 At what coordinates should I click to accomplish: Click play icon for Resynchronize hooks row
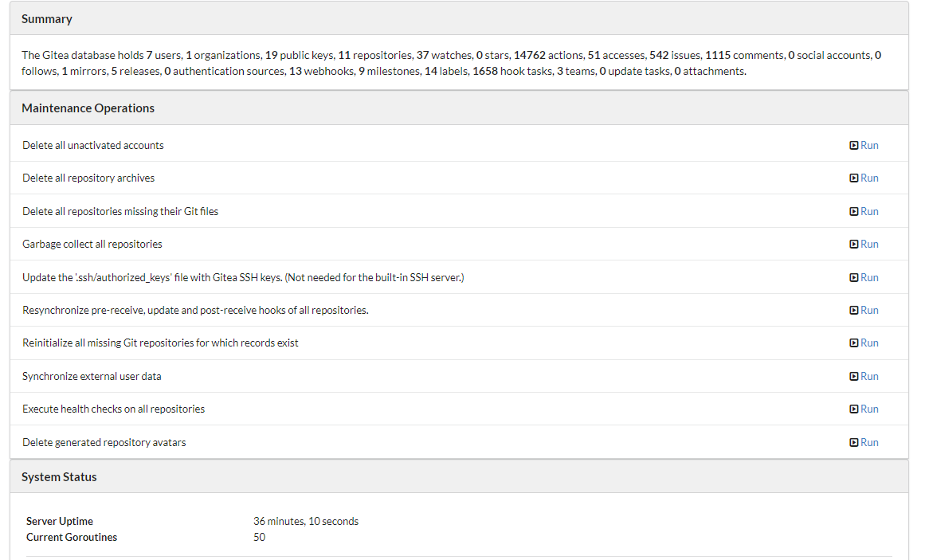(853, 311)
